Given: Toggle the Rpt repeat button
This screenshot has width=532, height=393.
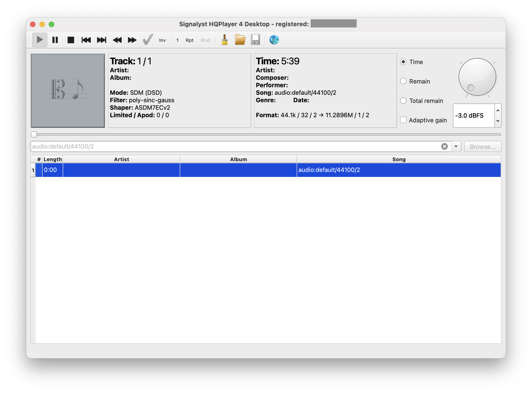Looking at the screenshot, I should tap(190, 40).
